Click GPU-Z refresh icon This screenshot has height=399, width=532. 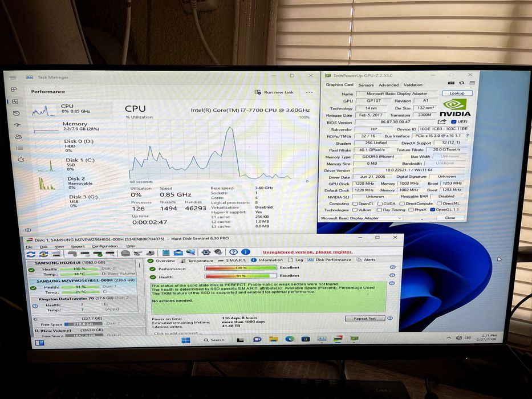coord(461,83)
